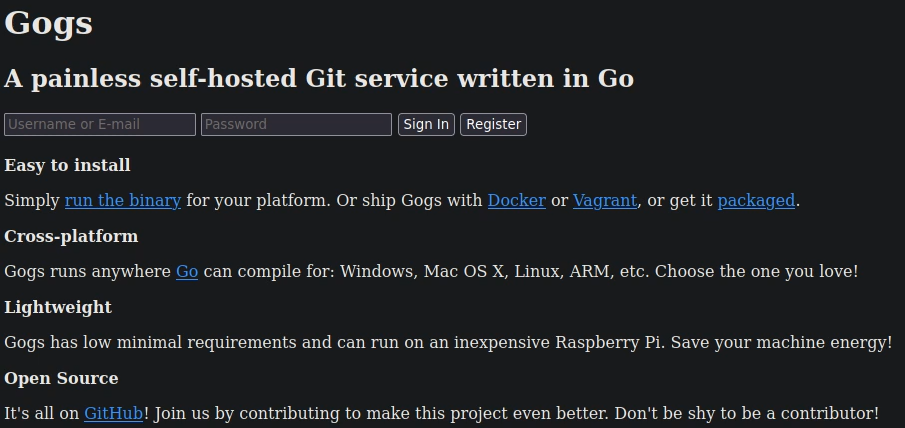Click the Register button
This screenshot has width=905, height=428.
tap(493, 124)
